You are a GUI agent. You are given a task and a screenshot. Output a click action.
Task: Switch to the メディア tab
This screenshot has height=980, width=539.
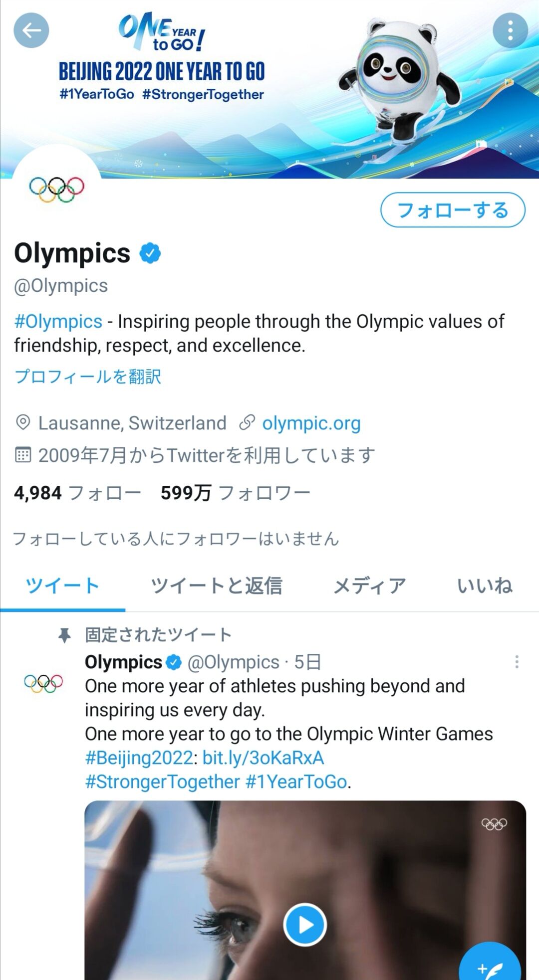click(369, 586)
